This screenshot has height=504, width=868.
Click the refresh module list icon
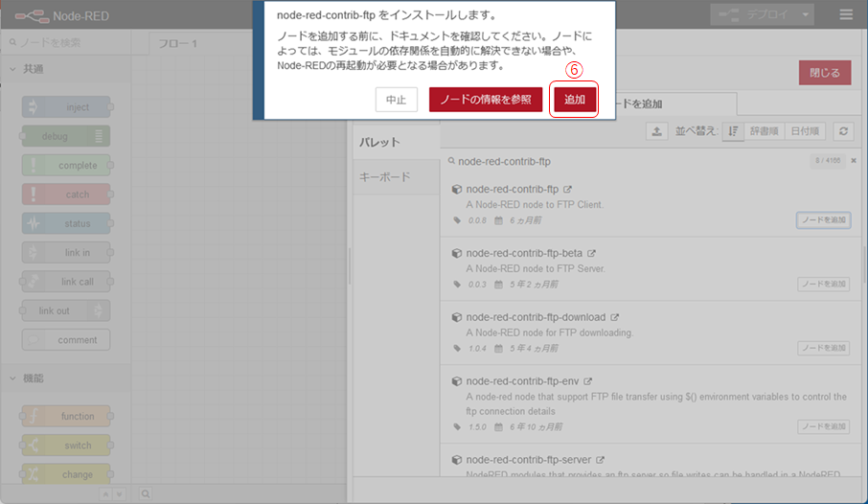843,132
